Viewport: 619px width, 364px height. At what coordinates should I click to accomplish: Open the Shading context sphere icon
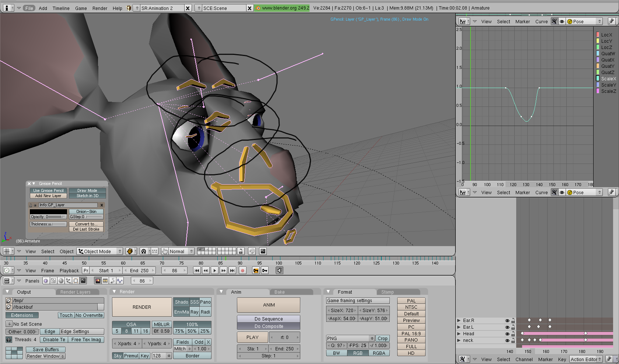61,281
